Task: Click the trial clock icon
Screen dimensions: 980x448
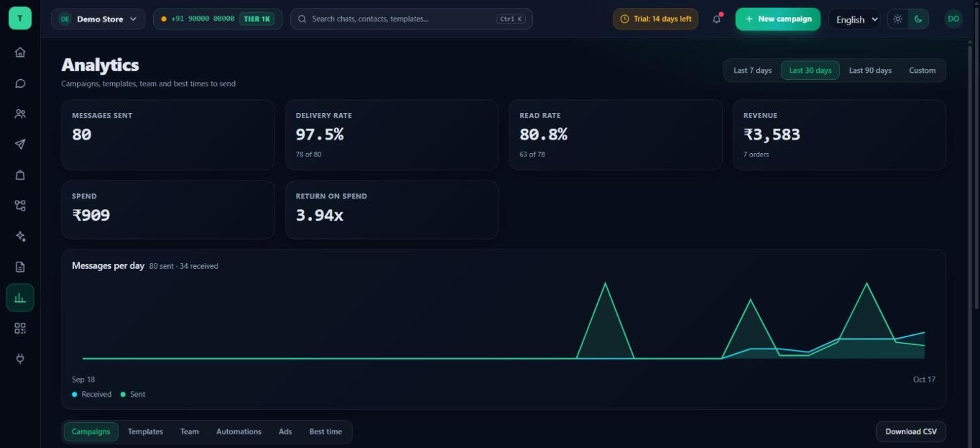Action: 624,19
